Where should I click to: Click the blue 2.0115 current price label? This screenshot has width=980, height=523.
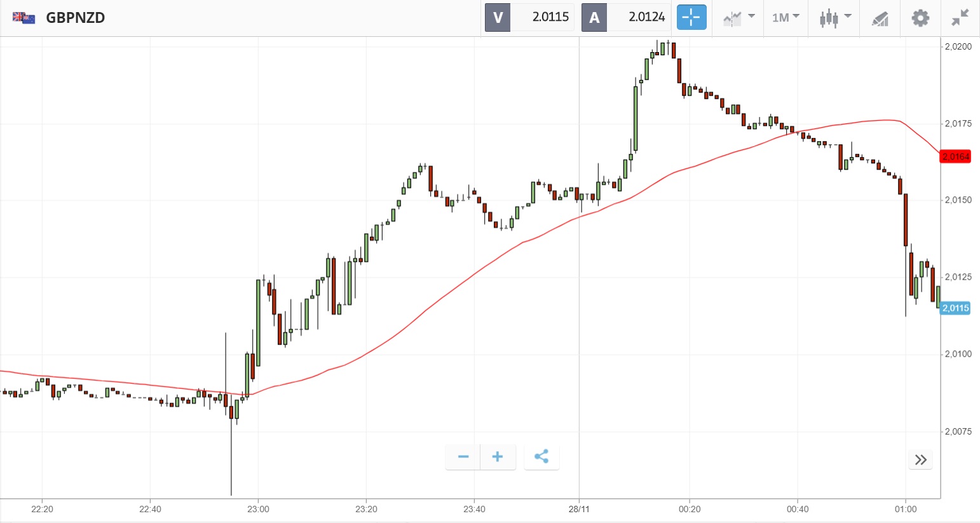coord(955,308)
